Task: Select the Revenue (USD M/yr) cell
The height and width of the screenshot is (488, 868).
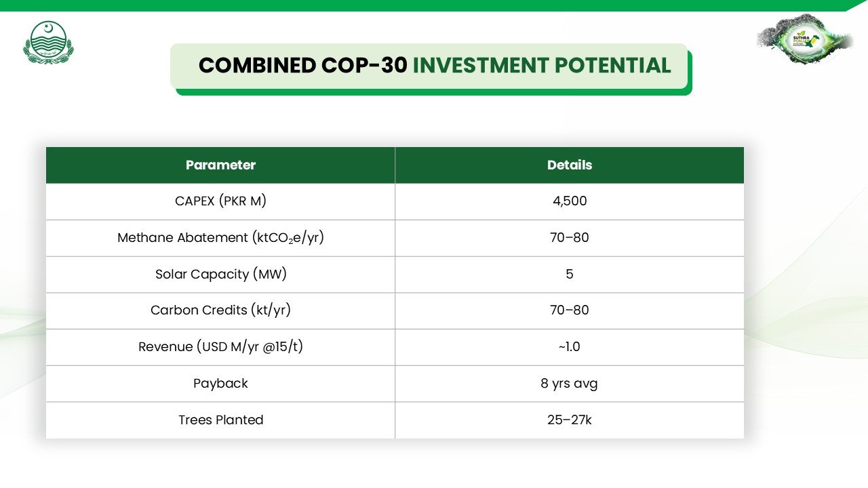Action: 220,347
